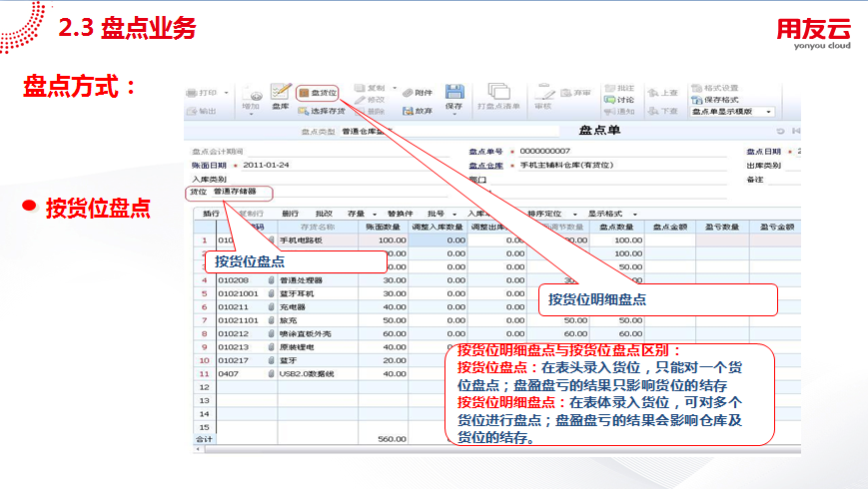Open the 打印 dropdown arrow
The height and width of the screenshot is (489, 868).
(227, 93)
